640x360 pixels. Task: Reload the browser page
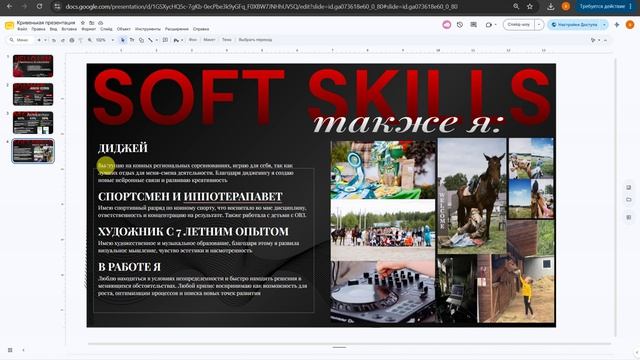pyautogui.click(x=39, y=7)
